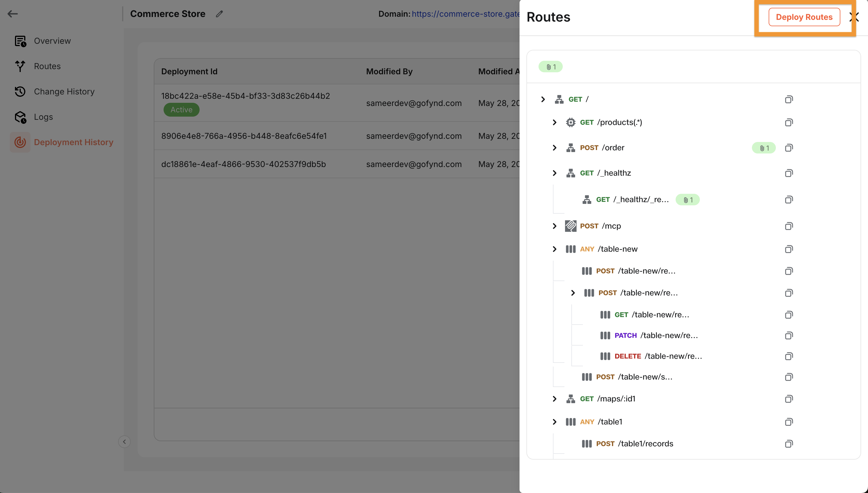This screenshot has width=868, height=493.
Task: Select the POST /table1/records route
Action: 634,443
